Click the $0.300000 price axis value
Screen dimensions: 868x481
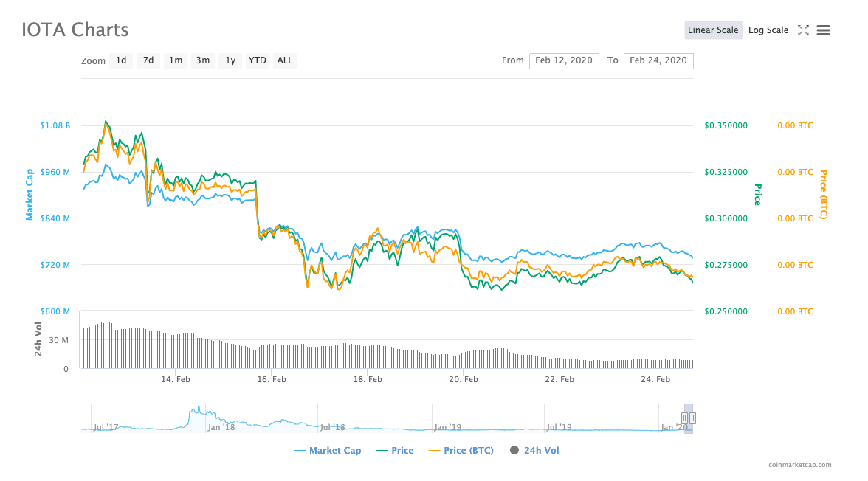(x=726, y=218)
